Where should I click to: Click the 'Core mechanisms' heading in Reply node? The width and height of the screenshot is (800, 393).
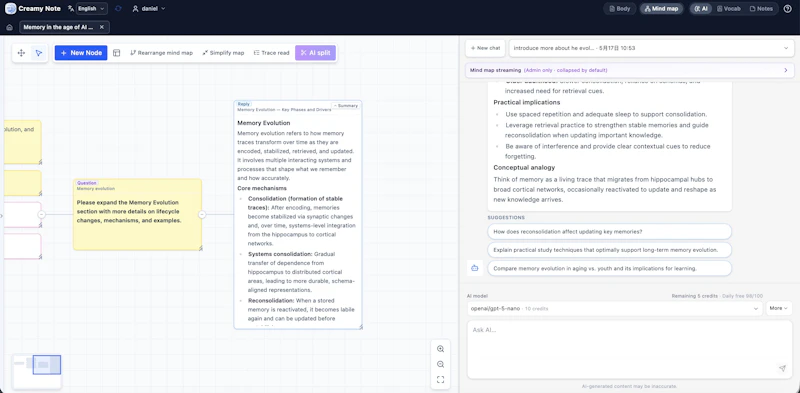[262, 188]
